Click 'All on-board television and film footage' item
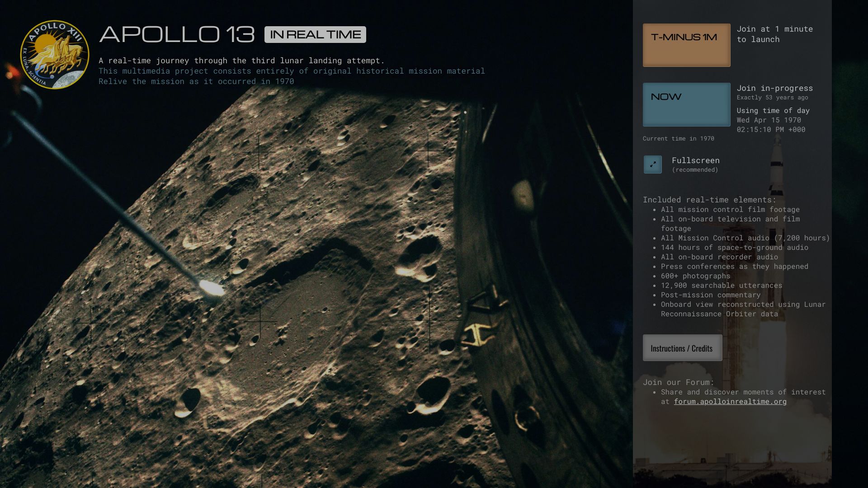This screenshot has height=488, width=868. point(730,224)
